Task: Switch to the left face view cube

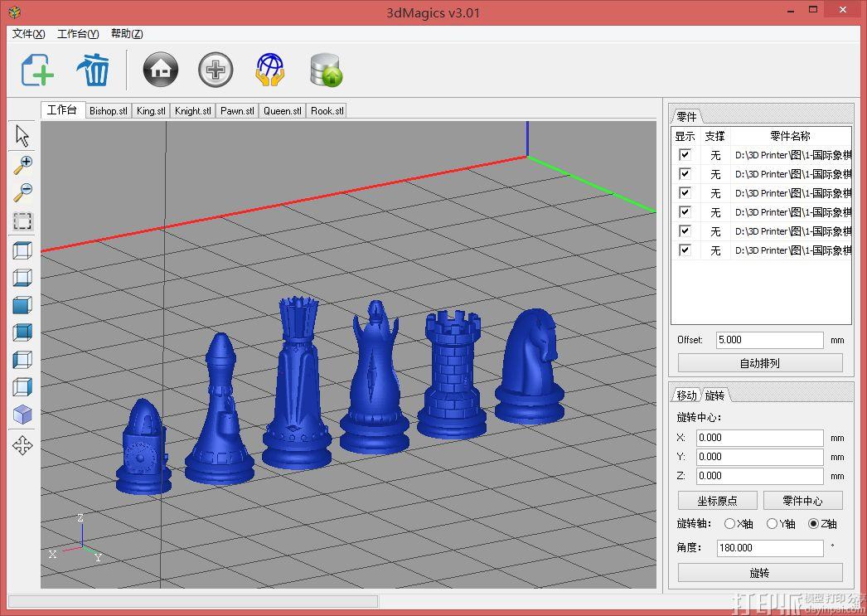Action: pos(22,360)
